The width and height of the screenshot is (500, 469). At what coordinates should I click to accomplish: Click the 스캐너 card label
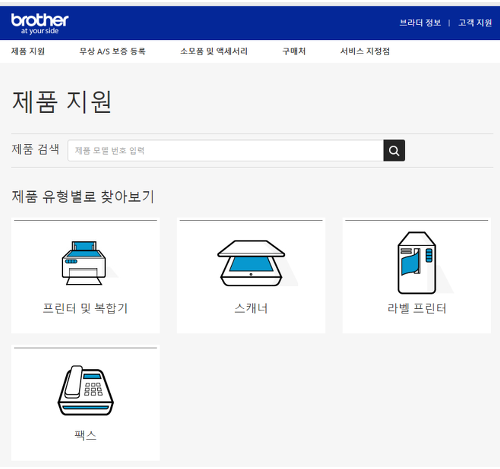pos(251,308)
